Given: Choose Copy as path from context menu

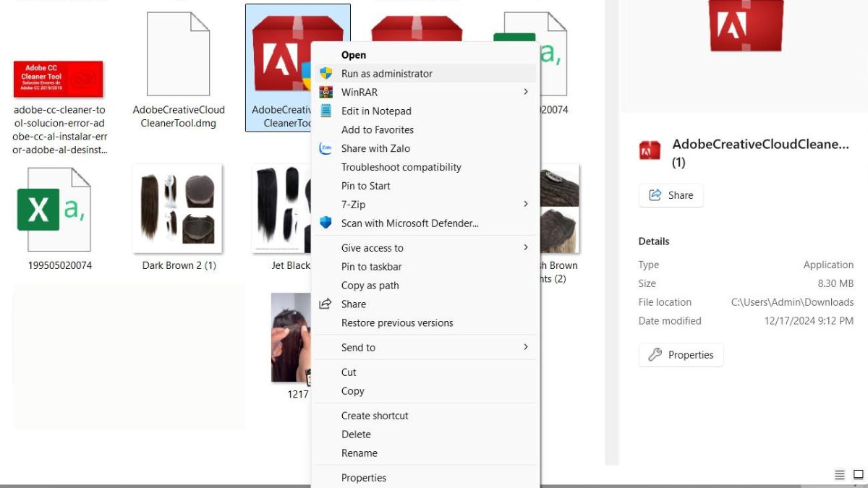Looking at the screenshot, I should point(370,286).
